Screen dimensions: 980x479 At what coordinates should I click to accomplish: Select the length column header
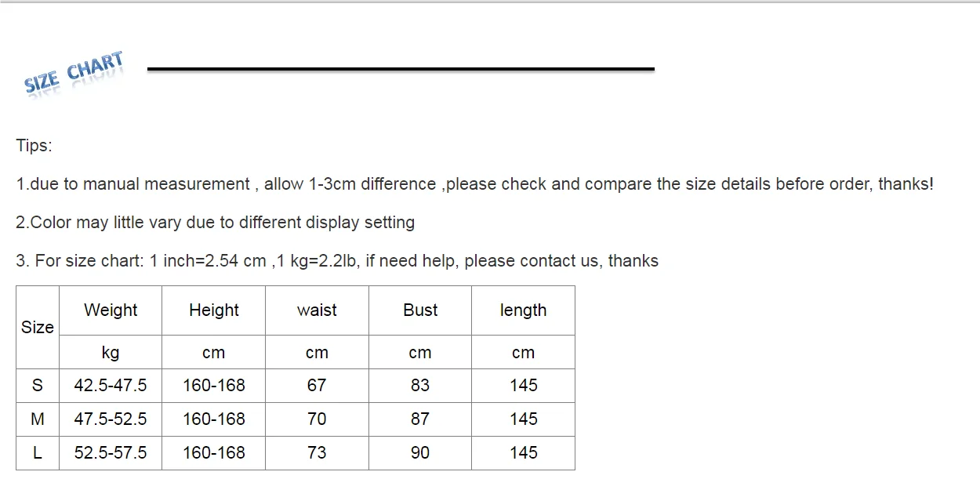point(524,310)
